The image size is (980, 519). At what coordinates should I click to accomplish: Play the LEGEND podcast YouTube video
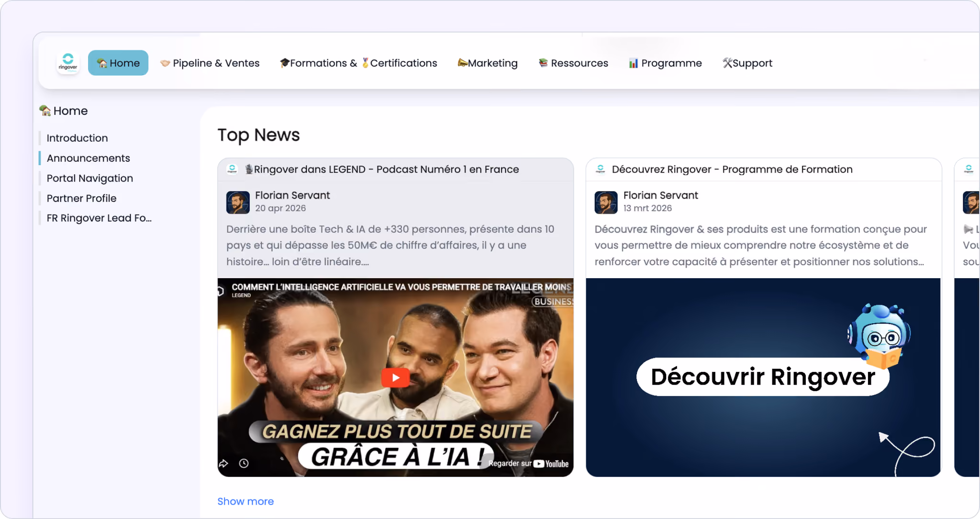395,378
